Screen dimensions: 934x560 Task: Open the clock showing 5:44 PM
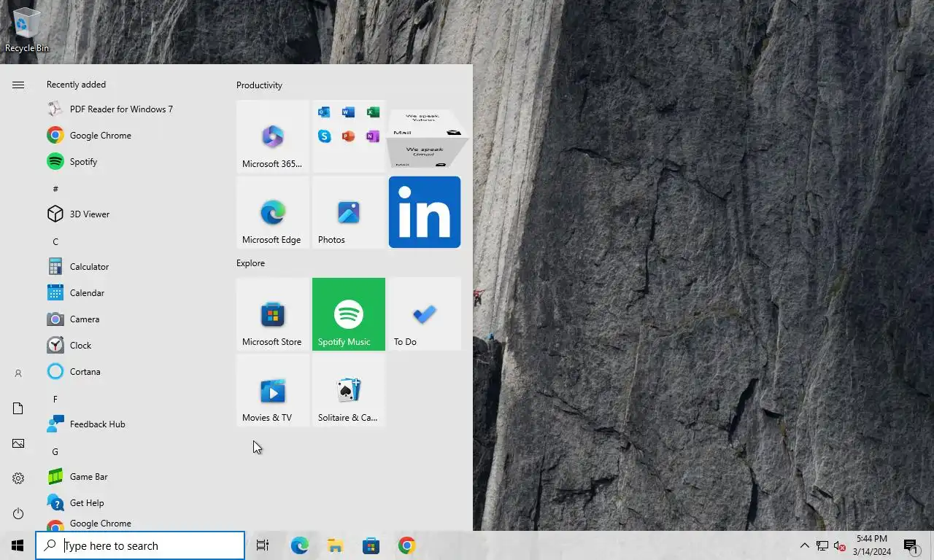(x=872, y=545)
